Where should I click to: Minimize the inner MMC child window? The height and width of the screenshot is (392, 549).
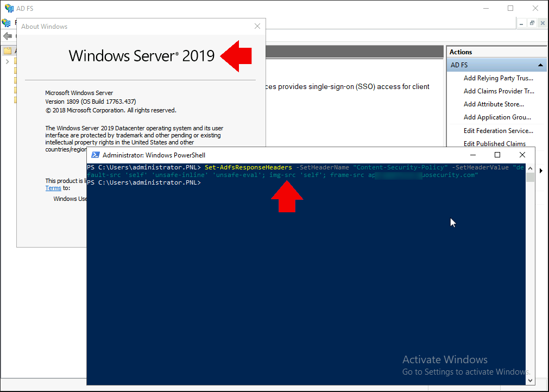[x=521, y=23]
